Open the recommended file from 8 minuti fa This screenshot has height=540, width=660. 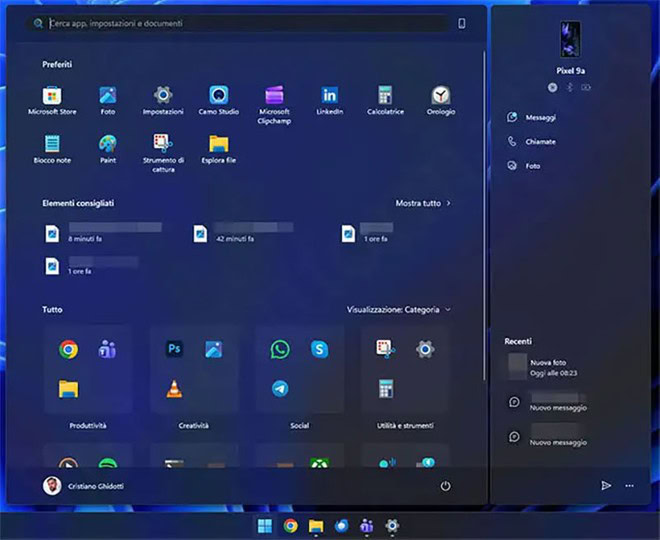click(x=104, y=233)
